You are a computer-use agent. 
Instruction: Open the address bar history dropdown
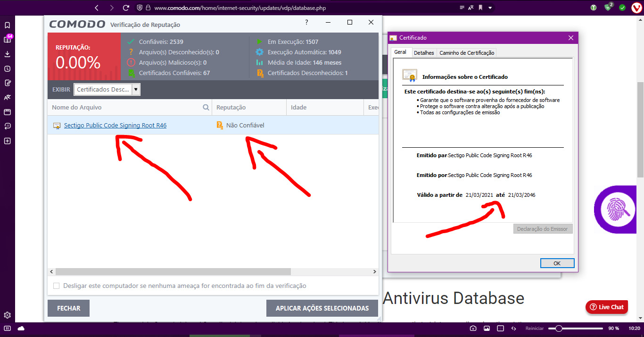pos(490,8)
